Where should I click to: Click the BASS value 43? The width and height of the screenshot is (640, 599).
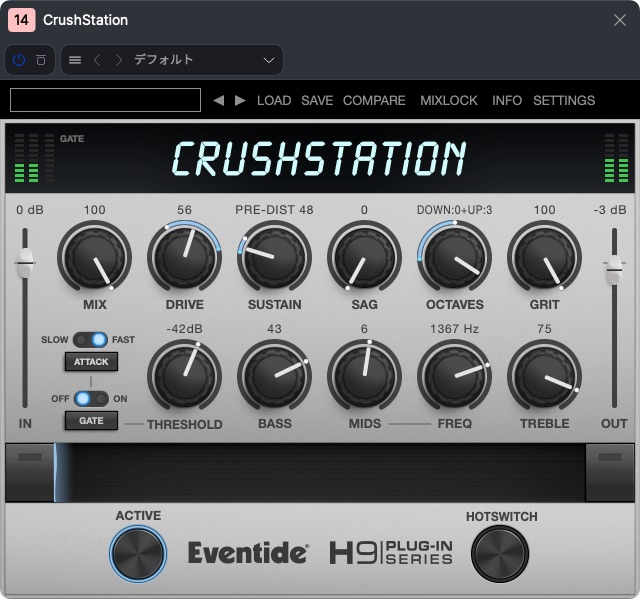[274, 329]
